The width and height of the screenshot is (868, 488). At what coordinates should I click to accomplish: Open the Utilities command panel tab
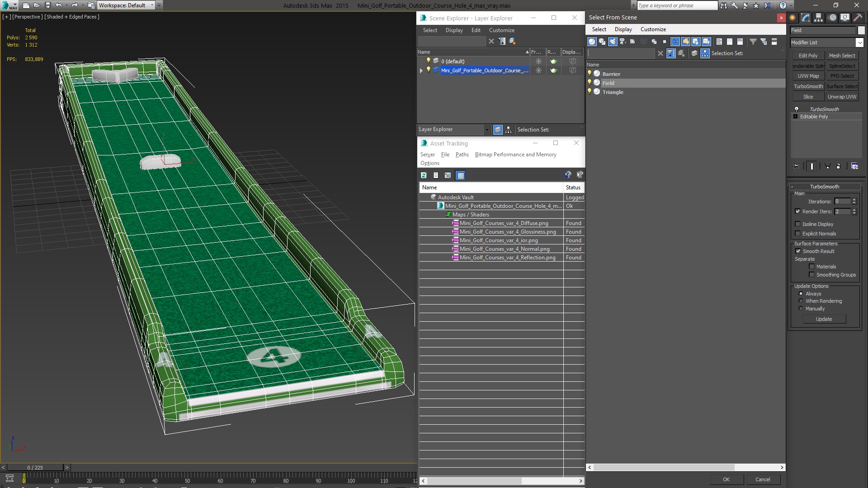(x=858, y=18)
